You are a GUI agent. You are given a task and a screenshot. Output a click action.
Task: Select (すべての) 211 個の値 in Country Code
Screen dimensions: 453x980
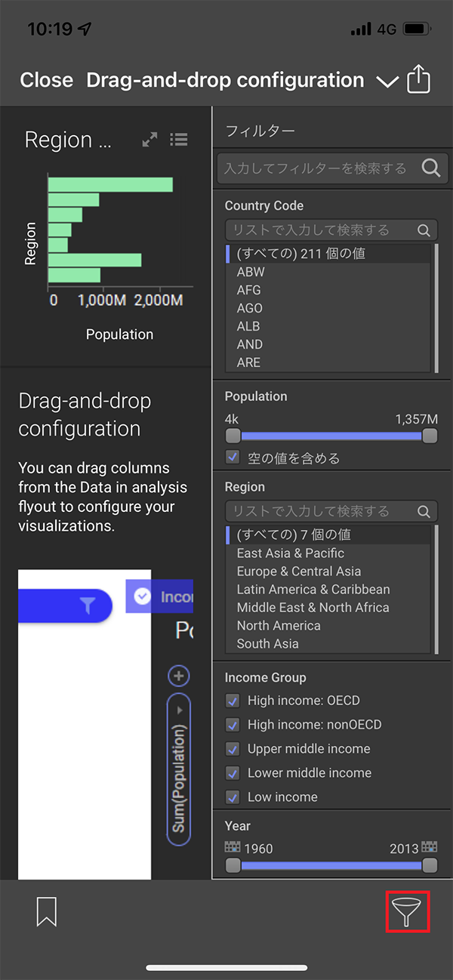(x=328, y=254)
